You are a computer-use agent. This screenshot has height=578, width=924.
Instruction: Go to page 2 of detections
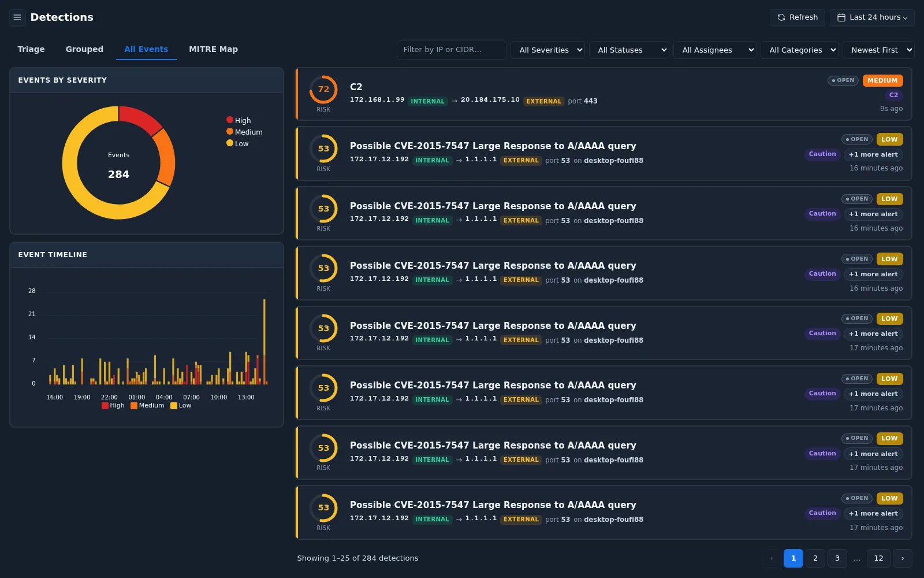pos(815,558)
